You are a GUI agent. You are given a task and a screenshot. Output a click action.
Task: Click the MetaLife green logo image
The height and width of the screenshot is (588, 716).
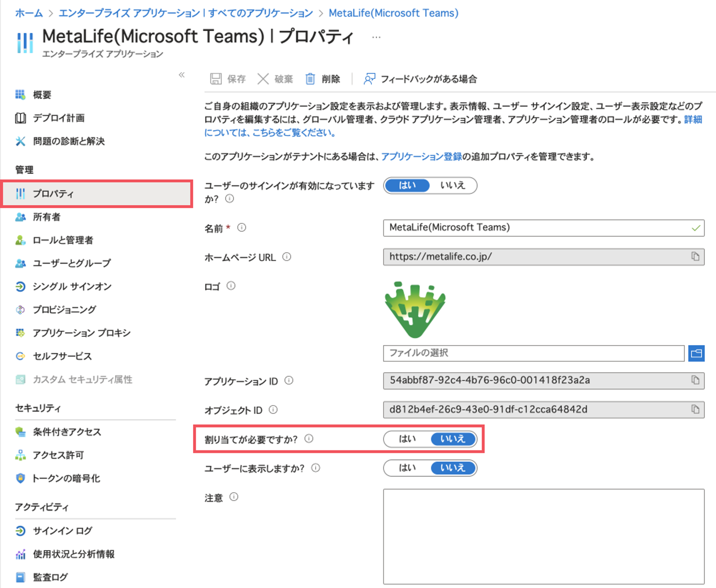pos(415,310)
